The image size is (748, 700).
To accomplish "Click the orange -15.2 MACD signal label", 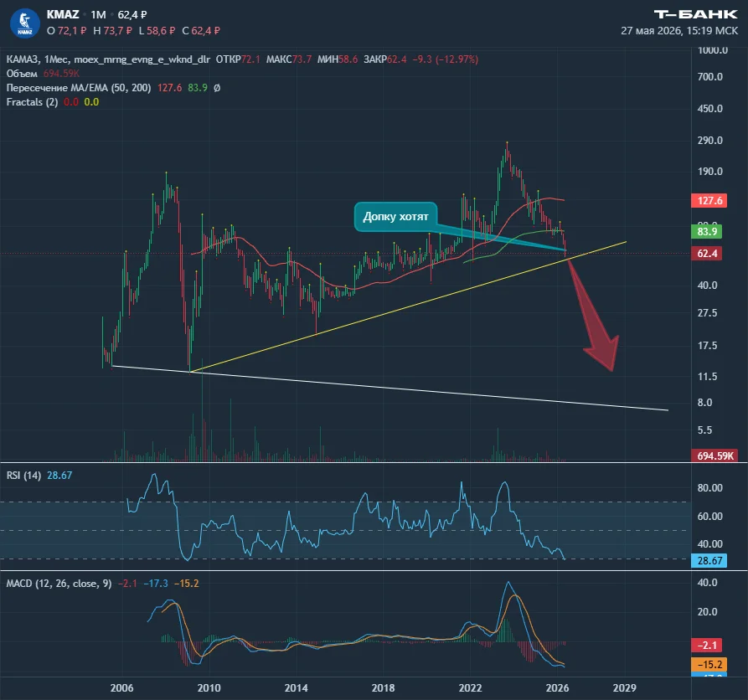I will [x=709, y=664].
